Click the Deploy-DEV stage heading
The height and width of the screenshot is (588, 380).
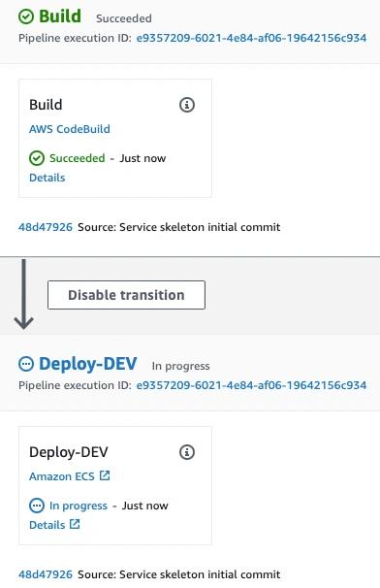pos(88,364)
